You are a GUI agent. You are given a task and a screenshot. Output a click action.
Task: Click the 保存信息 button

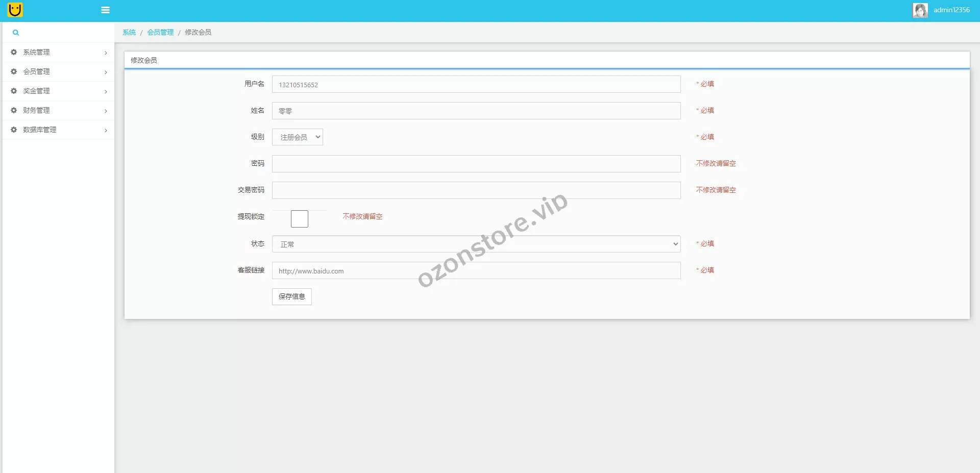291,296
